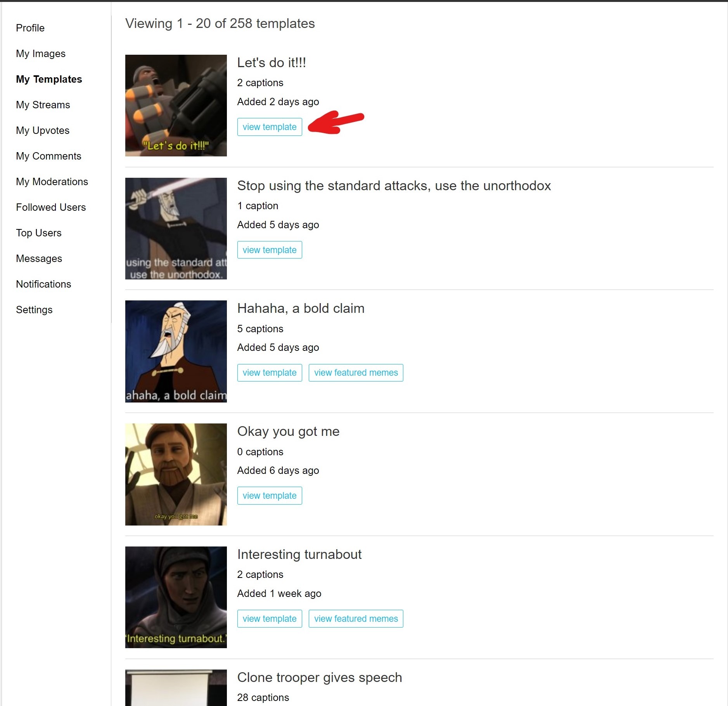Image resolution: width=728 pixels, height=706 pixels.
Task: Open the Let's do it!!! thumbnail image
Action: pyautogui.click(x=176, y=106)
